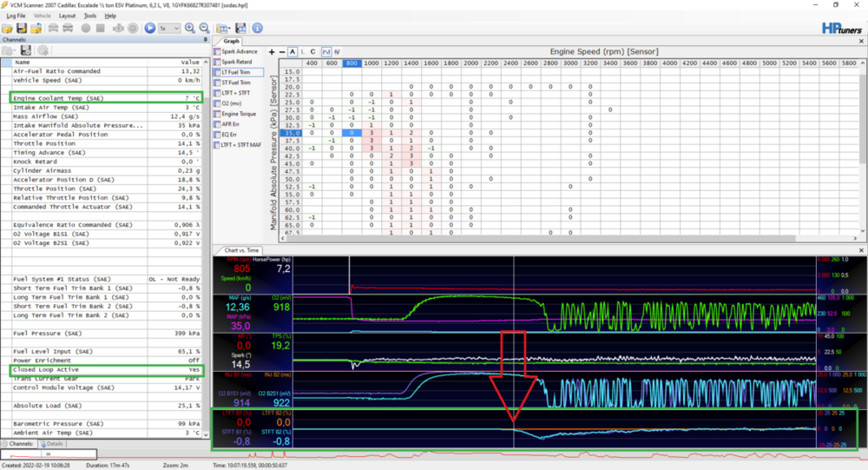Toggle the 'C' mode button in graph toolbar
Screen dimensions: 868x470
[312, 52]
